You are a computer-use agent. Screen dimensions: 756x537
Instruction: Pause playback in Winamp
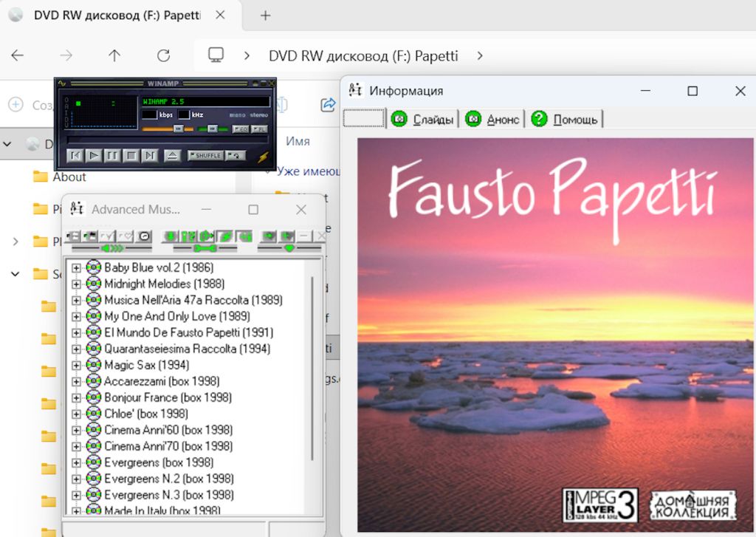tap(112, 155)
